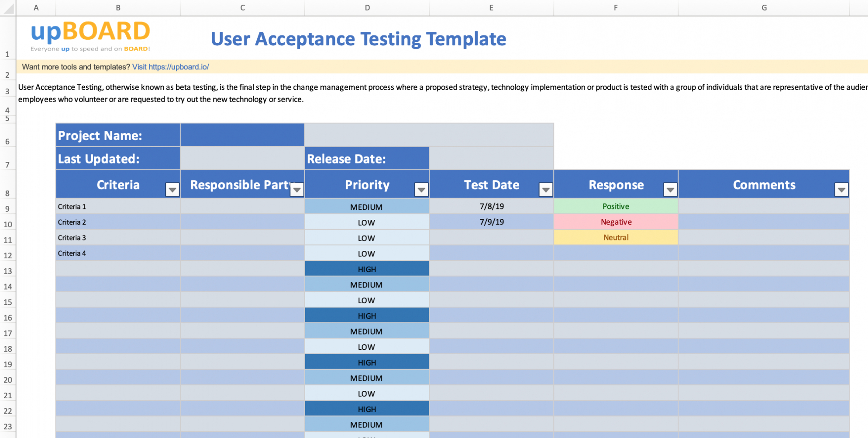Select the column E header
The height and width of the screenshot is (438, 868).
pos(491,7)
